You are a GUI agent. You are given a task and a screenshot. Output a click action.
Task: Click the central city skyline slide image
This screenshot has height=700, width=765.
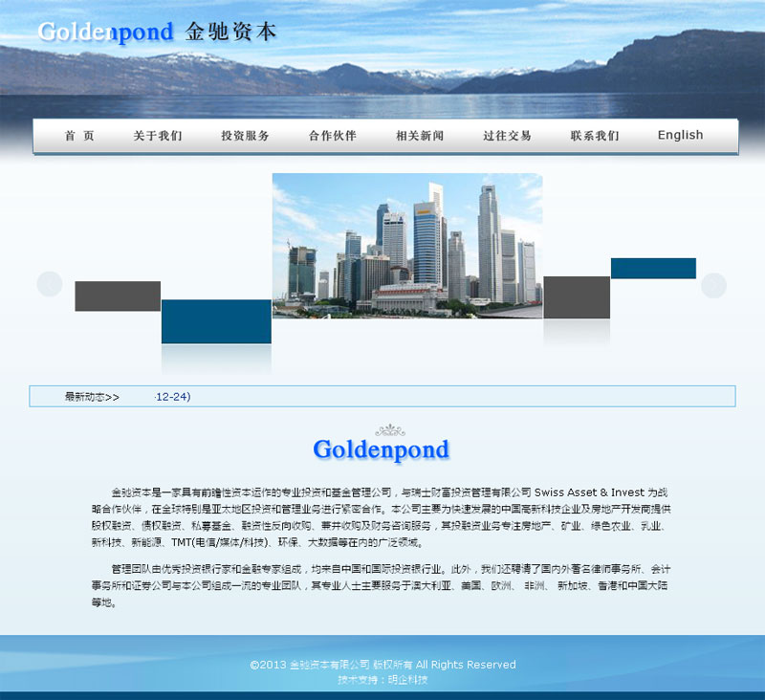(406, 245)
